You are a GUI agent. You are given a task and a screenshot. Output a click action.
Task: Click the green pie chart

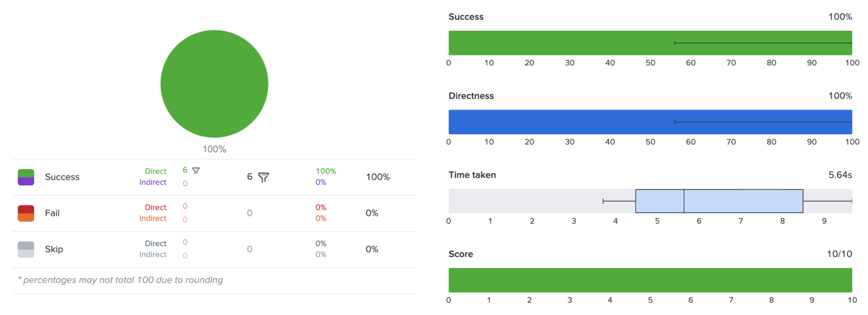coord(214,84)
